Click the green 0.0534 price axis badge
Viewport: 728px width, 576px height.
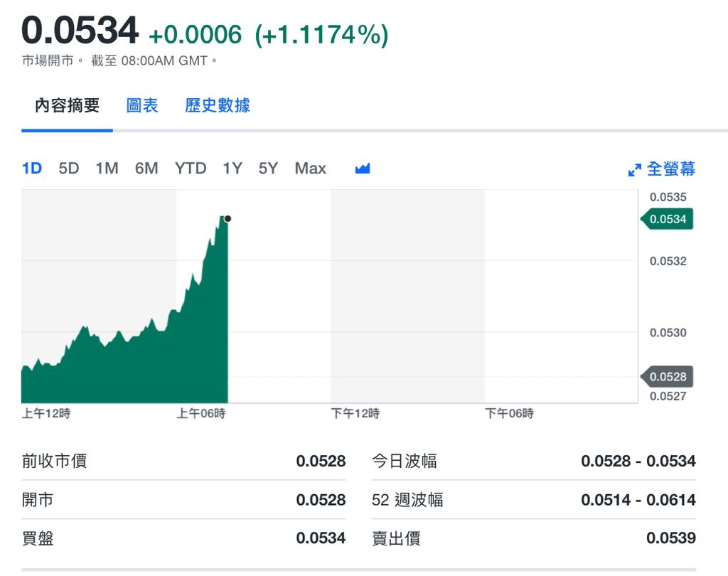click(669, 219)
